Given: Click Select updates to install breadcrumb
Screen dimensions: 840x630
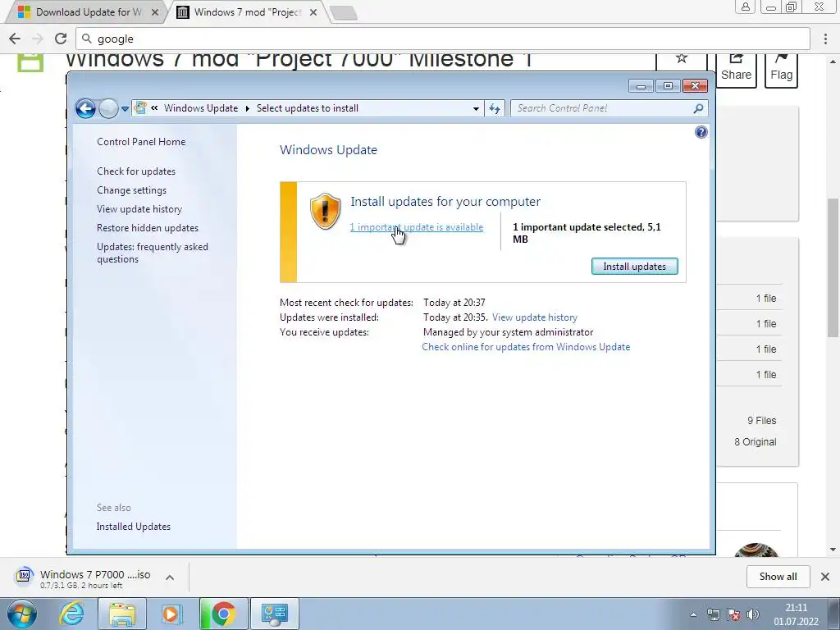Looking at the screenshot, I should [x=308, y=108].
